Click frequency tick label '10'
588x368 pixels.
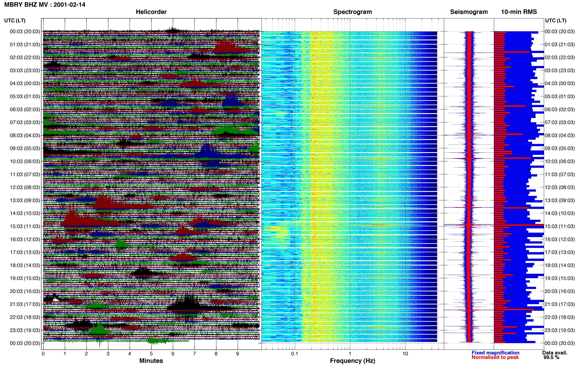point(405,354)
